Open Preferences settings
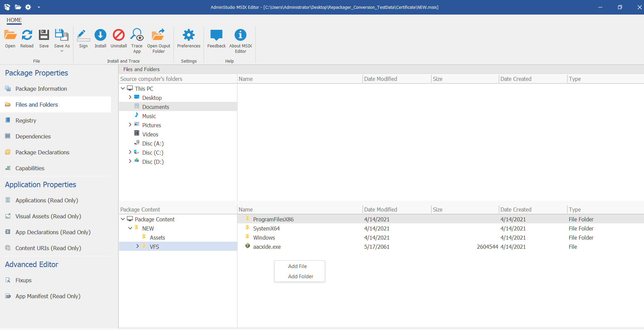The height and width of the screenshot is (330, 644). tap(188, 38)
